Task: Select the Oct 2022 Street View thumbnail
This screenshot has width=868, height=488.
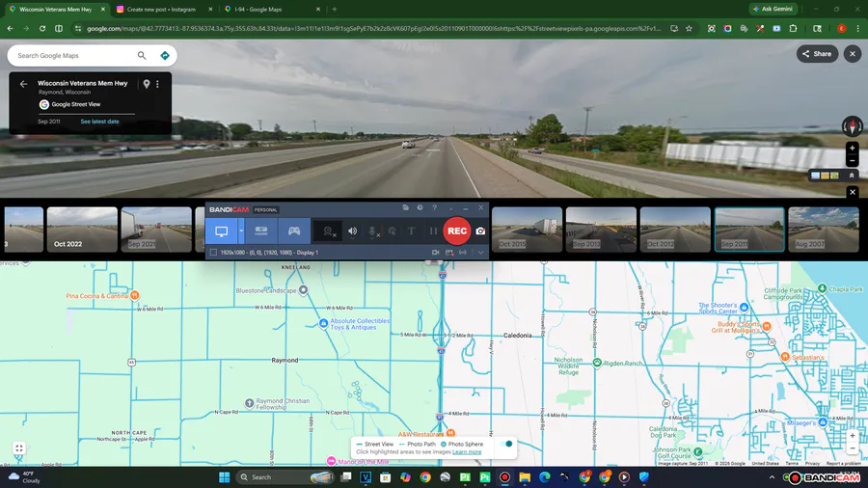Action: tap(82, 230)
